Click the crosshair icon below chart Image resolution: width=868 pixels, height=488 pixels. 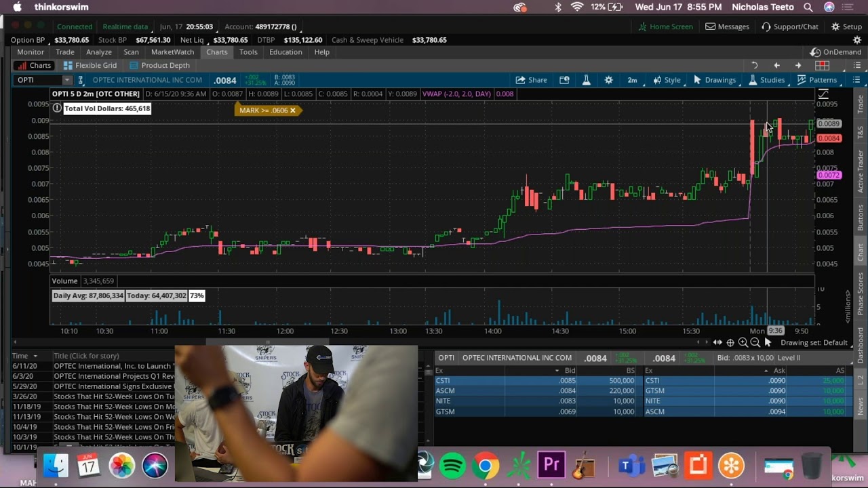point(730,343)
